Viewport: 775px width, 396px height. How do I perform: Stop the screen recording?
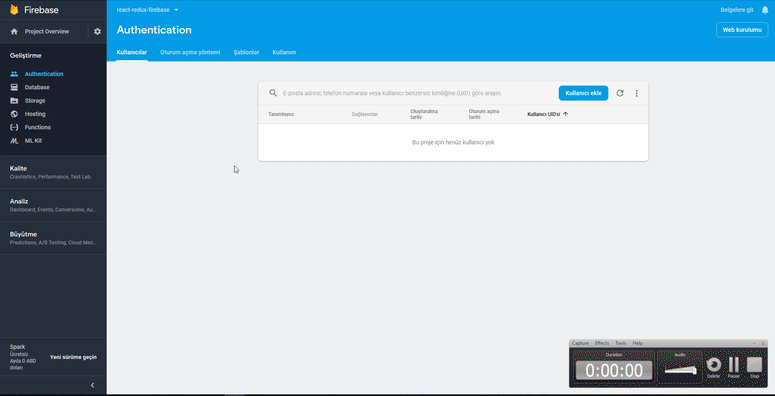pyautogui.click(x=754, y=368)
